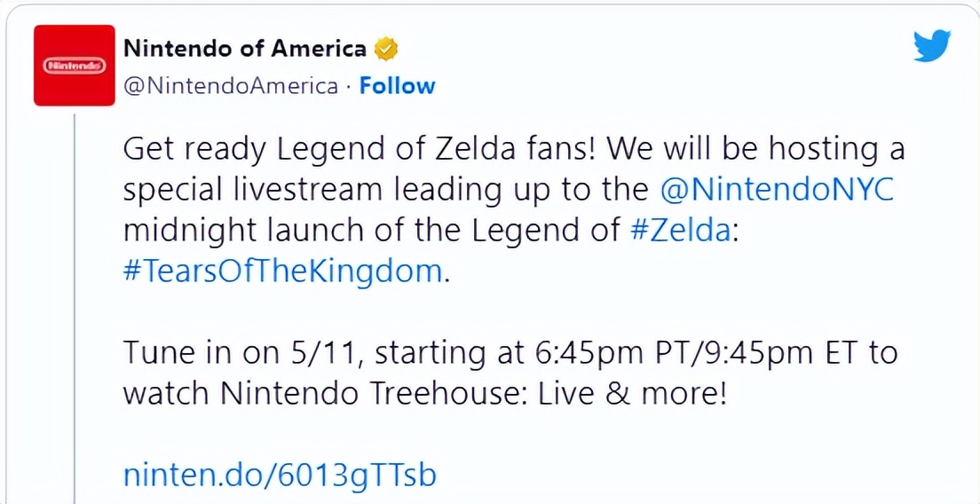Click the gold verified badge

point(384,49)
